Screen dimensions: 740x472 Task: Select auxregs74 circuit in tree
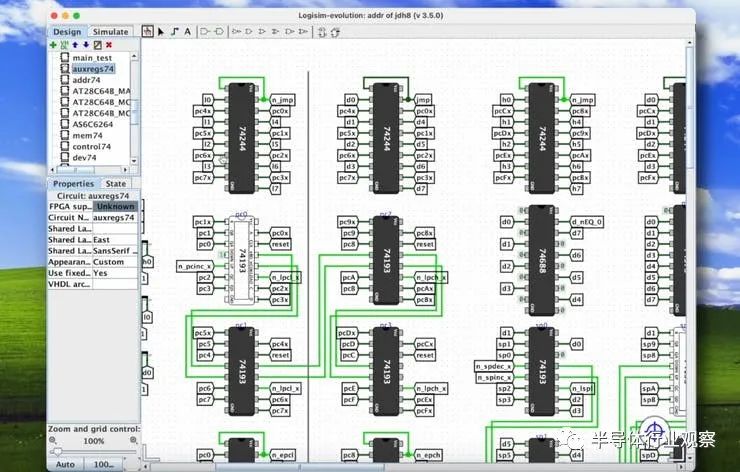93,68
